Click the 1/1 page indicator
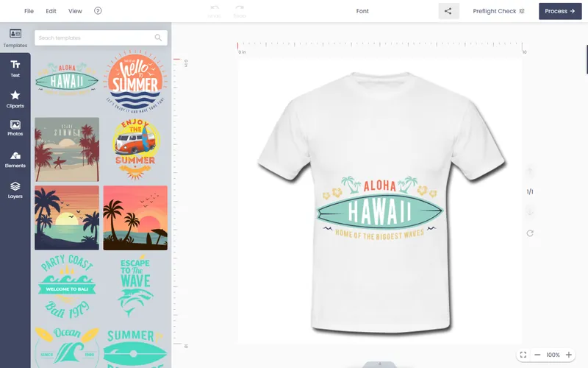588x368 pixels. click(530, 191)
